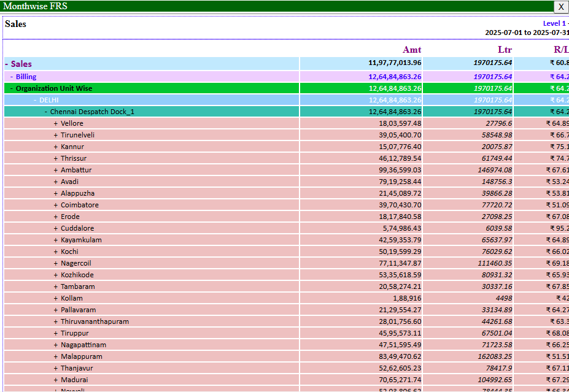Click Malappuram litre value 162083.25
The height and width of the screenshot is (392, 569).
pos(490,356)
